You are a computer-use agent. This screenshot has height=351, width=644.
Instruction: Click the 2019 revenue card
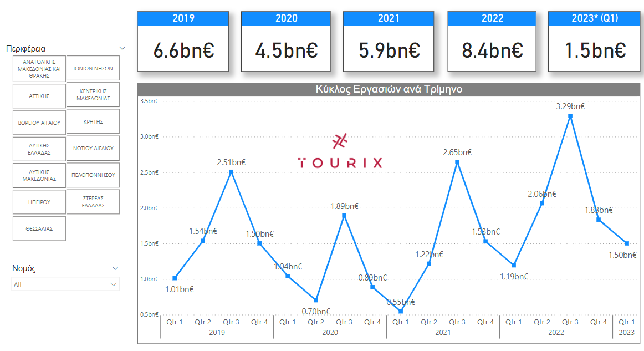[x=183, y=50]
